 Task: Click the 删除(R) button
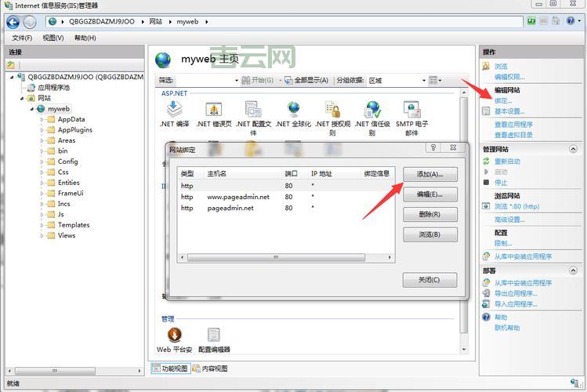429,215
